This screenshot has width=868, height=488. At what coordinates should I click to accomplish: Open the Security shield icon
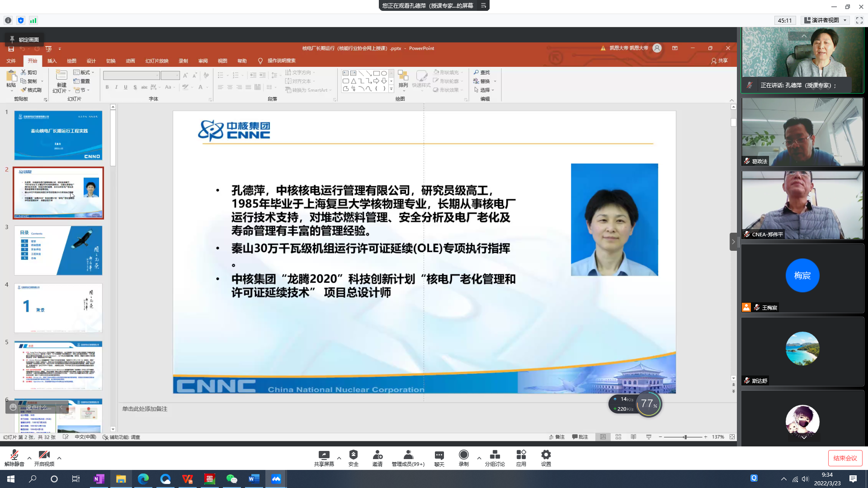point(353,455)
